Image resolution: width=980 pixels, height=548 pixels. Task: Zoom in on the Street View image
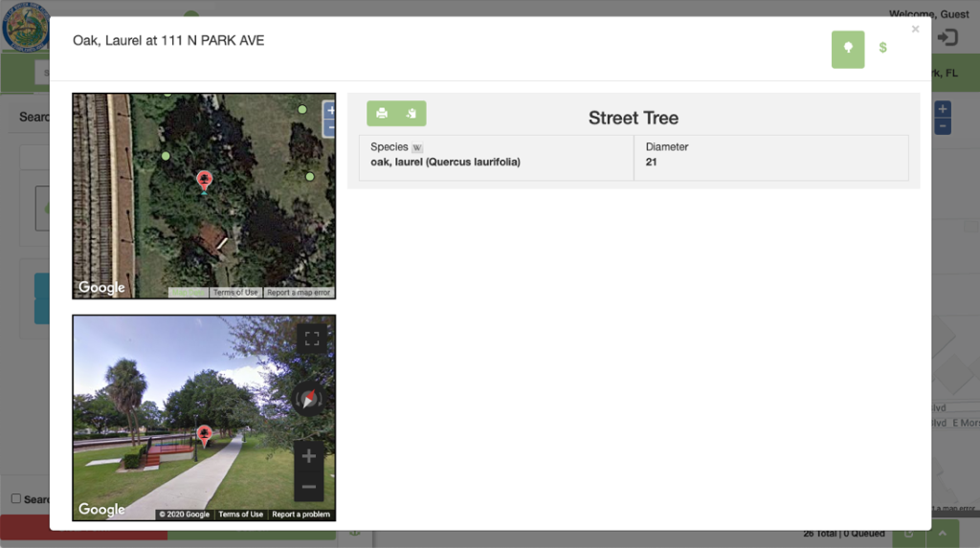[308, 456]
